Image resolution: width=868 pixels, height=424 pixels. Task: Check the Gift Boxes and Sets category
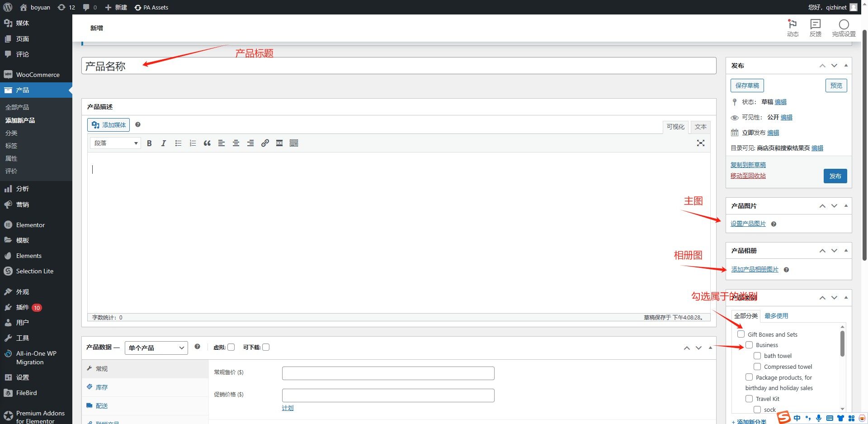741,334
